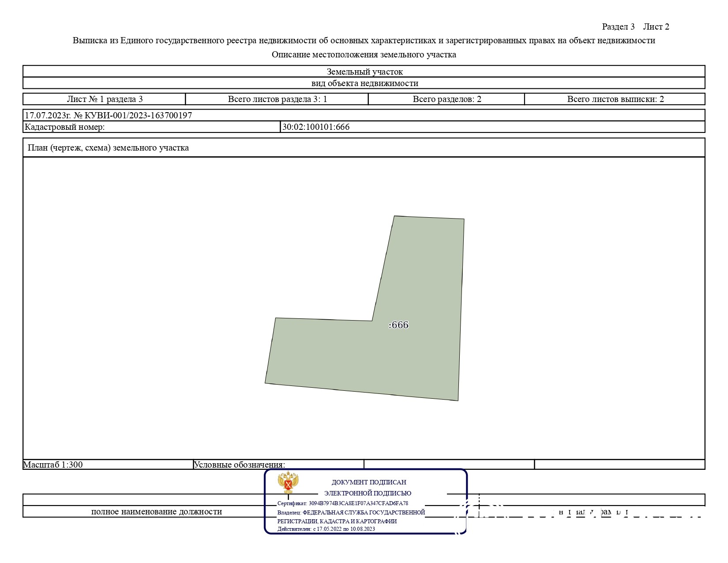Click the 'Всего листов выписки: 2' cell
Screen dimensions: 728x563
click(615, 99)
